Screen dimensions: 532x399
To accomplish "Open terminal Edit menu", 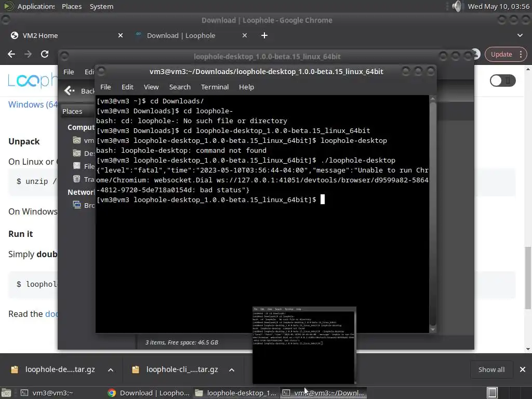I will tap(127, 87).
